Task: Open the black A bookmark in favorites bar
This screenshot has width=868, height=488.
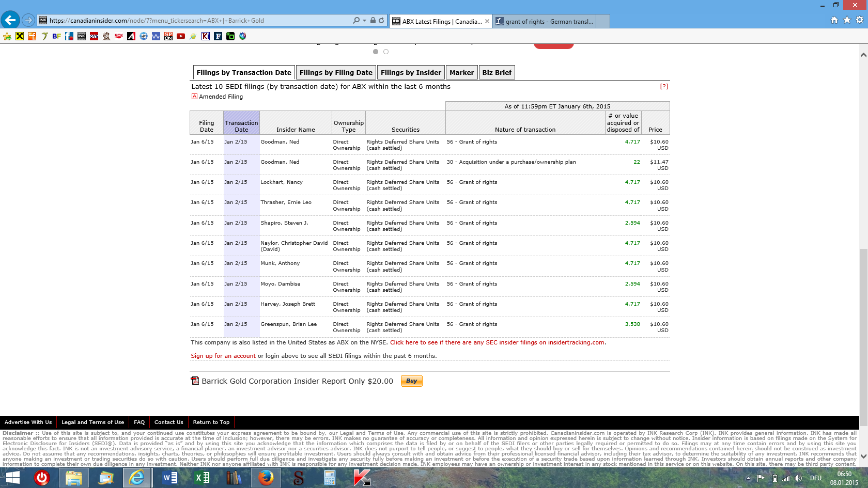Action: [x=131, y=36]
